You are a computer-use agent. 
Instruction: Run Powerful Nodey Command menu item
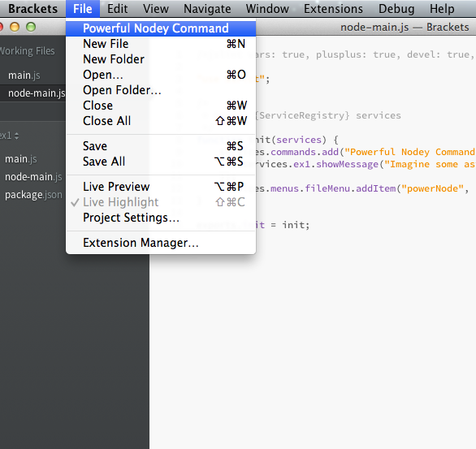[161, 28]
